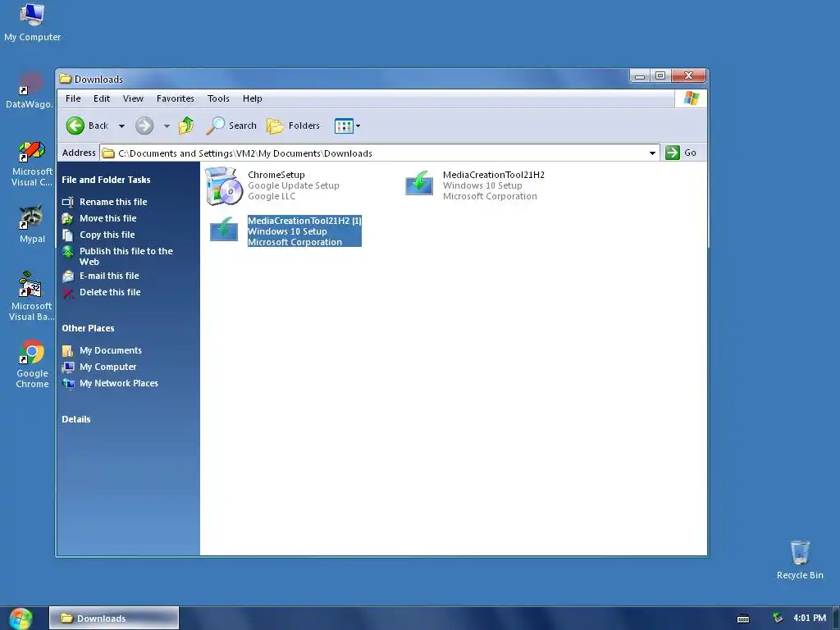Collapse File and Folder Tasks section

point(106,180)
